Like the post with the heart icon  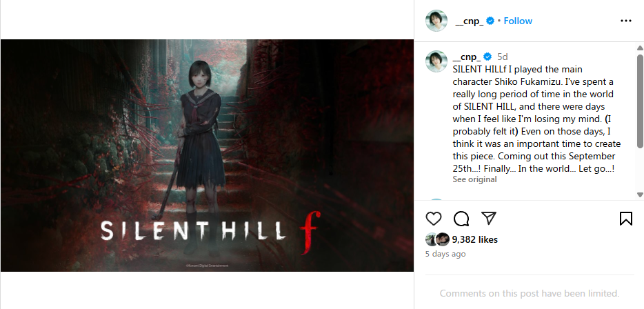[433, 219]
